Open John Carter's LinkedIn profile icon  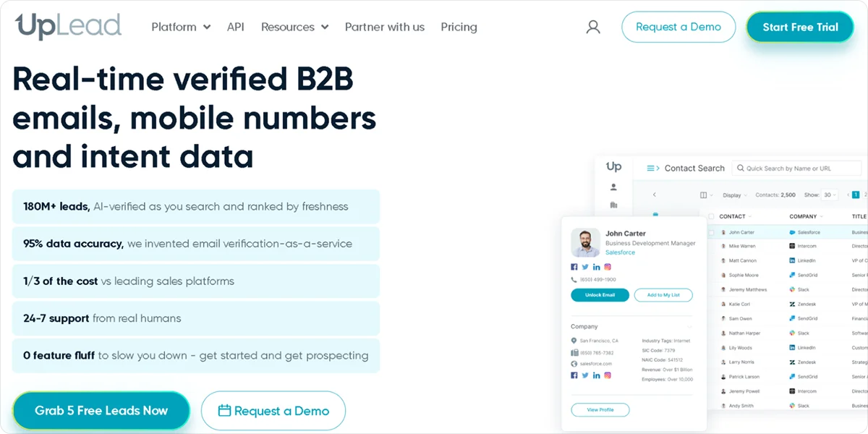[x=597, y=267]
